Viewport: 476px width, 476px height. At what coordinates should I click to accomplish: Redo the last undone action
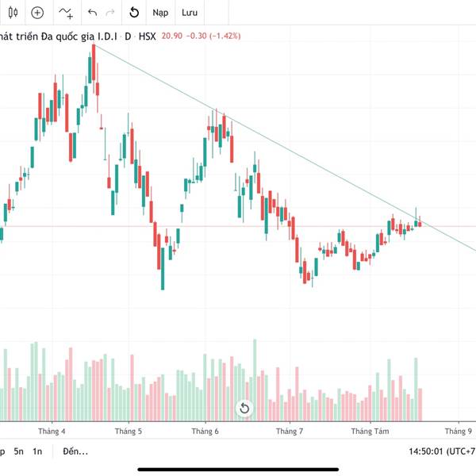tap(110, 13)
